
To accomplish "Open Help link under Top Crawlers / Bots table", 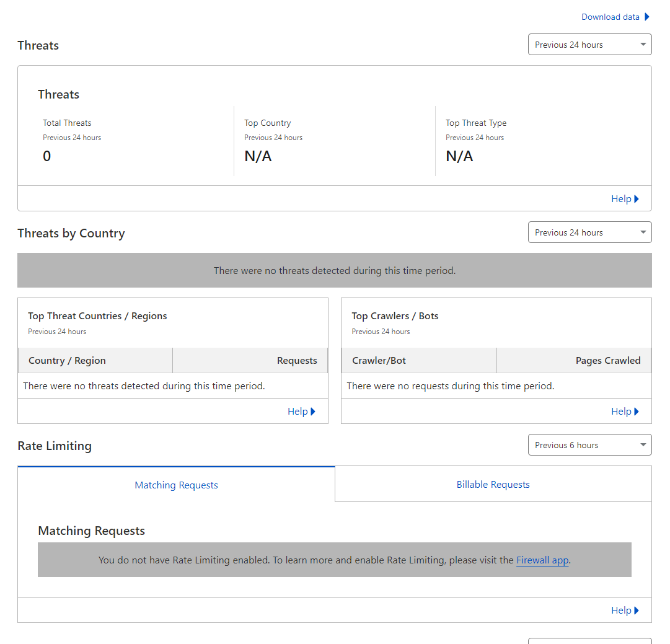I will click(625, 412).
